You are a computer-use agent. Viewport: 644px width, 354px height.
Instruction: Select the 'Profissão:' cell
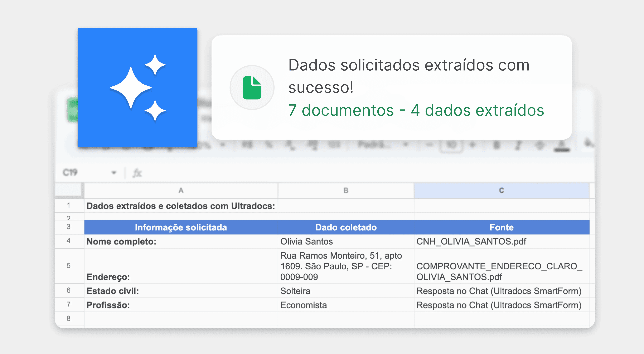(181, 305)
